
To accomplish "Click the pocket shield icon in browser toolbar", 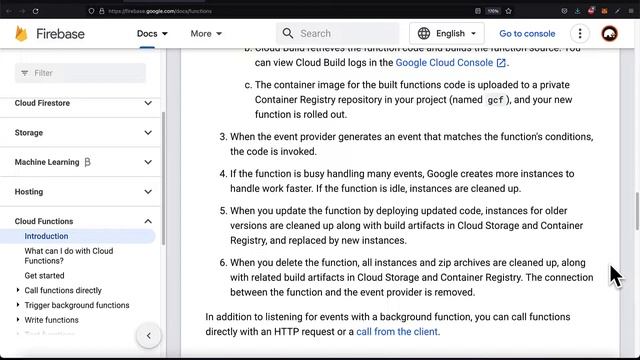I will click(x=564, y=11).
